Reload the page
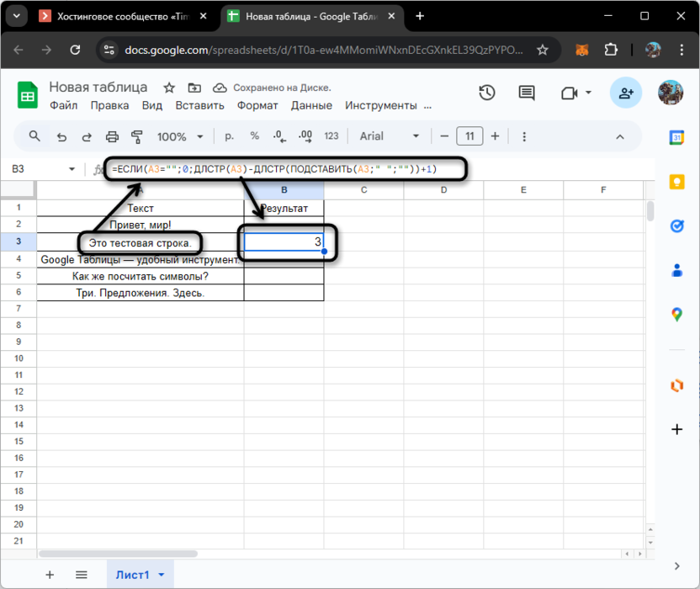 tap(75, 50)
